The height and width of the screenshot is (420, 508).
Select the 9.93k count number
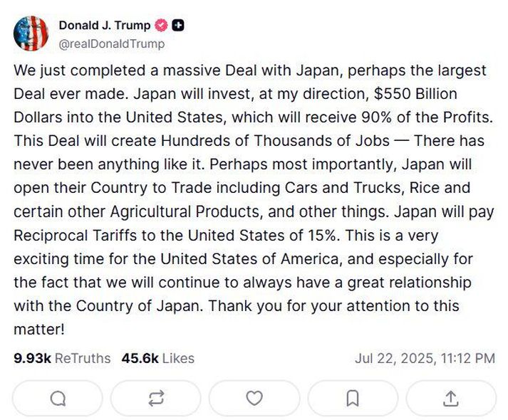click(x=32, y=359)
